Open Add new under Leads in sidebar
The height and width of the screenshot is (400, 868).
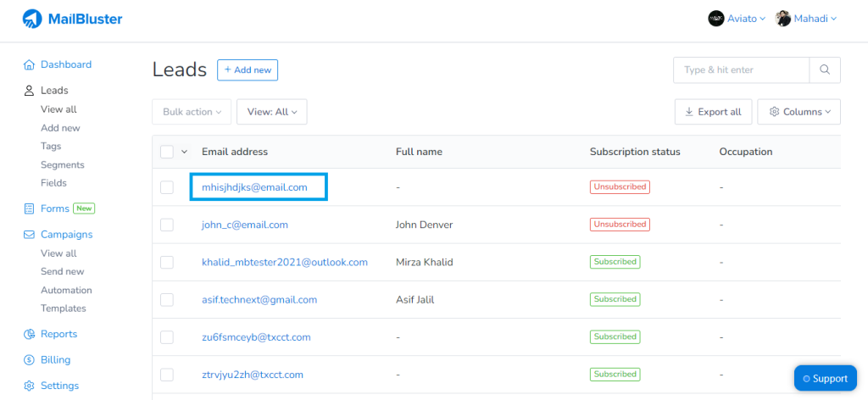point(60,128)
